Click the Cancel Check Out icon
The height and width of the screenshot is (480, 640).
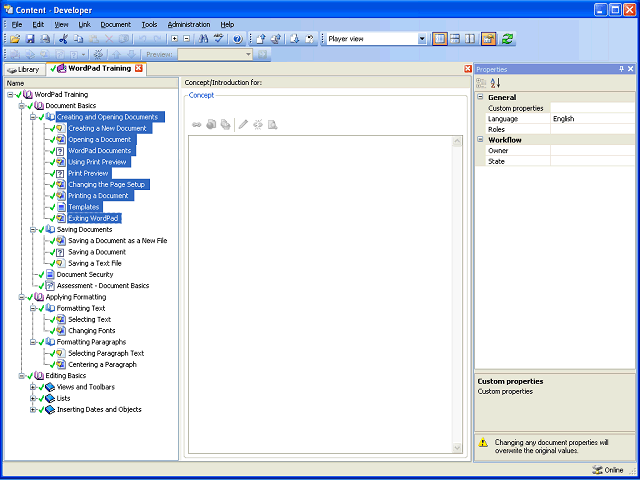click(310, 39)
